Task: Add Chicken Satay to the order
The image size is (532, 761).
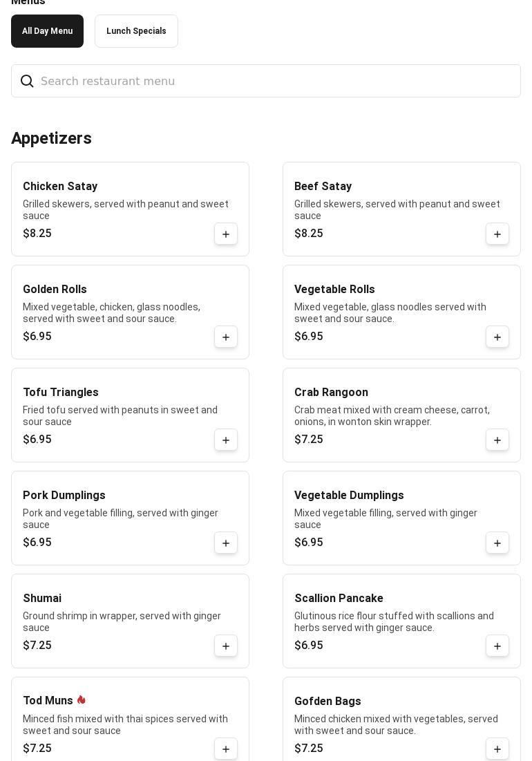Action: [x=226, y=234]
